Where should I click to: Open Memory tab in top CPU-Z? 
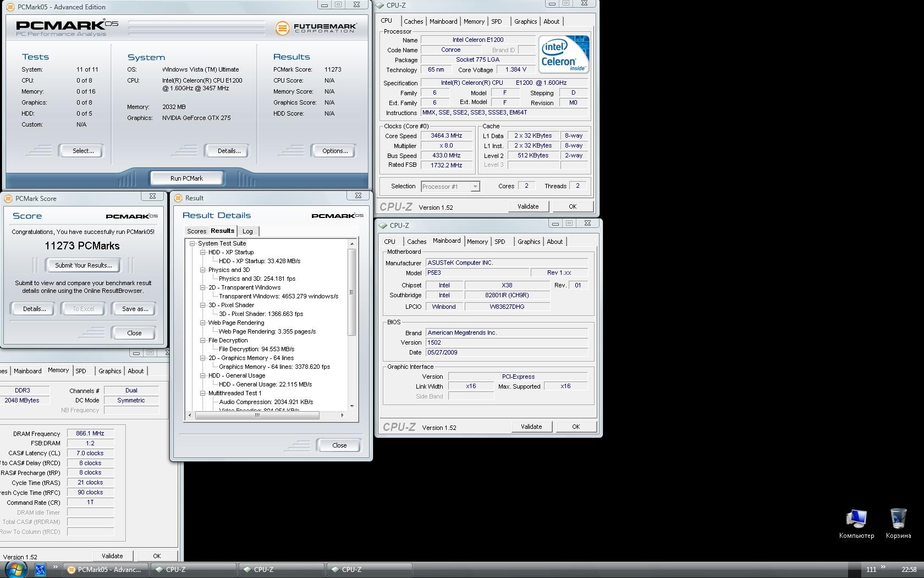tap(474, 21)
